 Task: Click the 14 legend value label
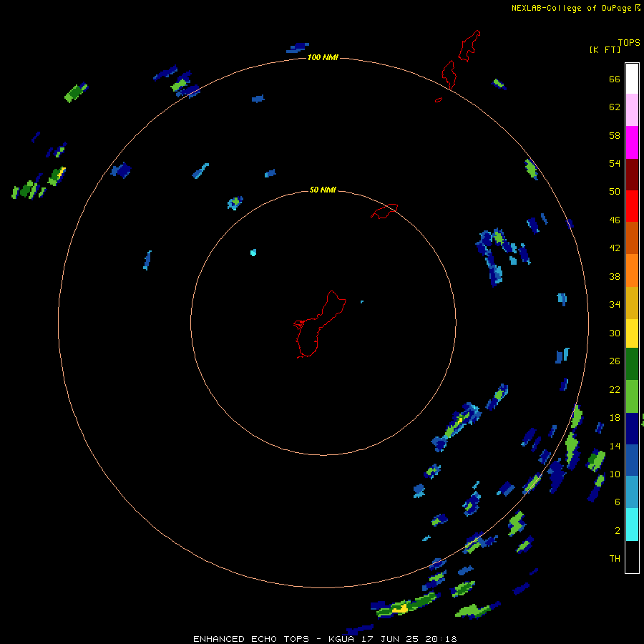[x=615, y=446]
